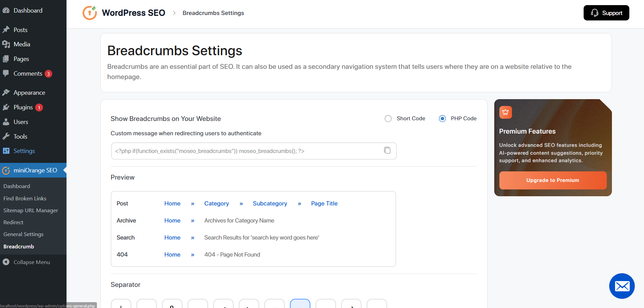Collapse the WordPress admin menu

tap(31, 262)
